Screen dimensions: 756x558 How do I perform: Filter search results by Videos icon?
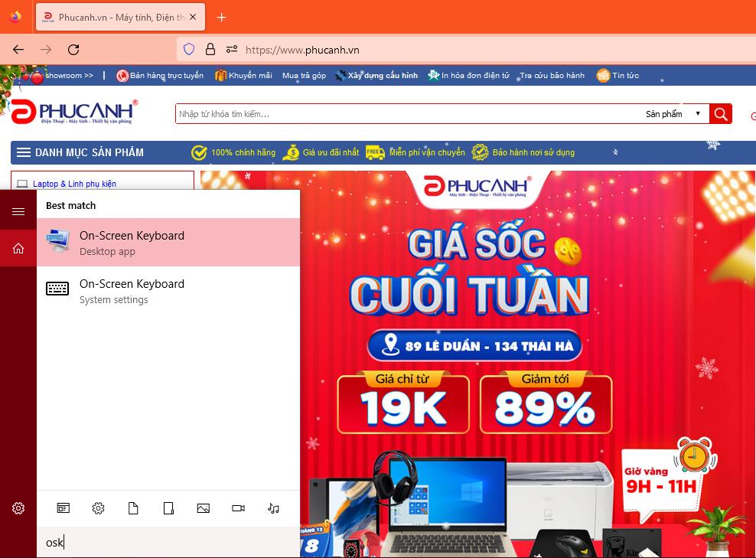[238, 507]
